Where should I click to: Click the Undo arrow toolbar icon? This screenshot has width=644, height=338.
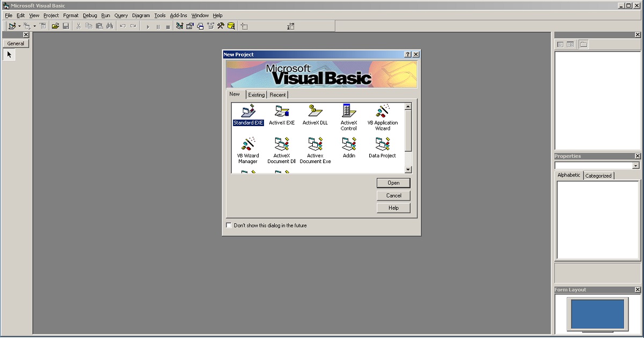tap(123, 26)
